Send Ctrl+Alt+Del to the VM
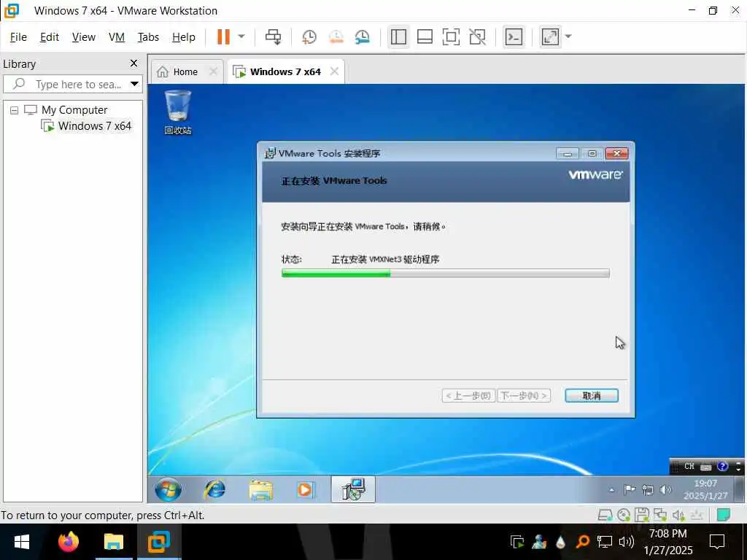The image size is (747, 560). pyautogui.click(x=274, y=36)
